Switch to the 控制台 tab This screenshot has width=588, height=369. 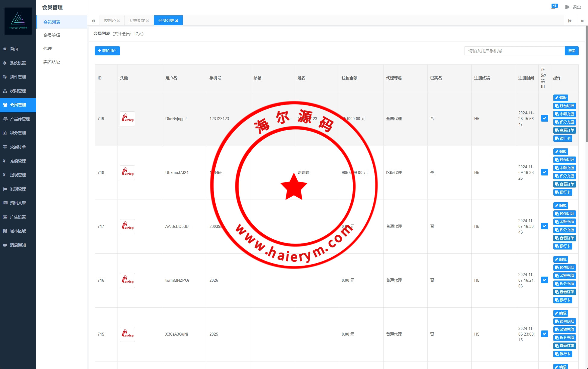pos(110,20)
